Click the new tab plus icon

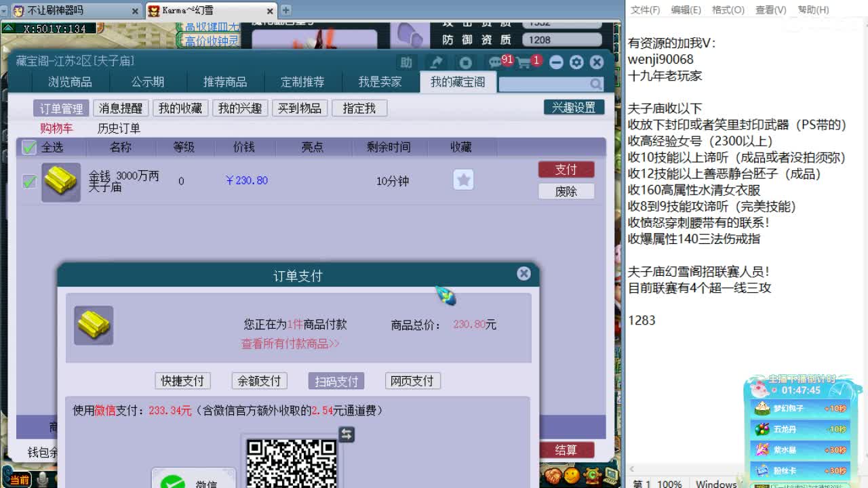click(285, 10)
